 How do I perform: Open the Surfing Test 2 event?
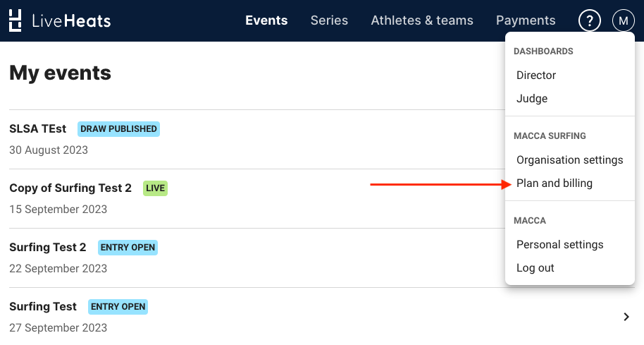tap(48, 247)
